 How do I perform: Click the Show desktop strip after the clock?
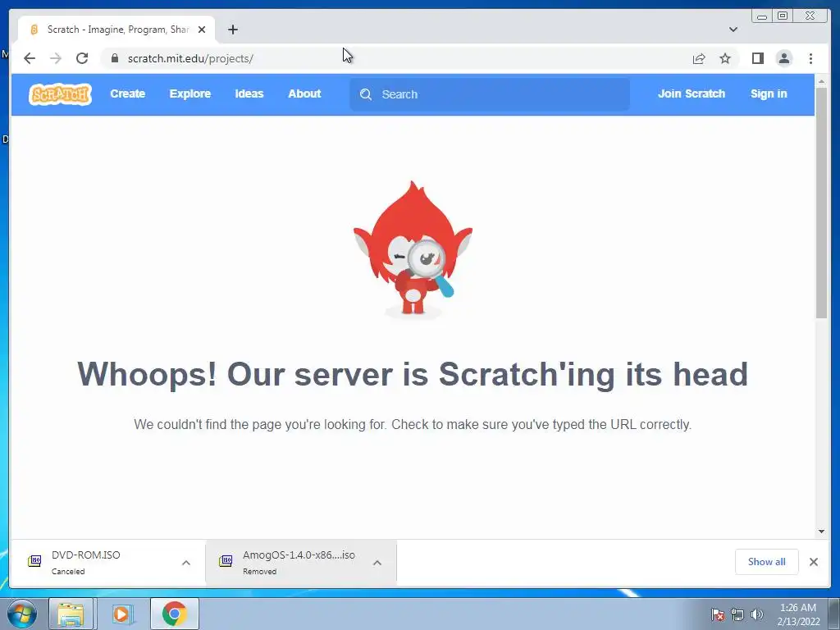[834, 614]
